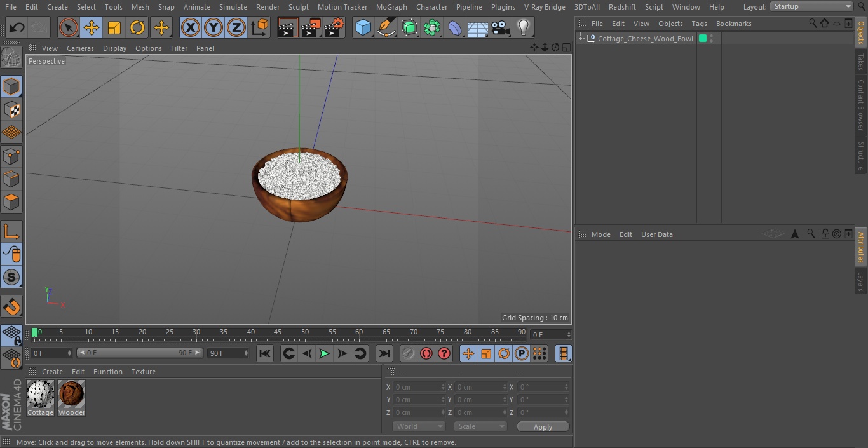Screen dimensions: 868x448
Task: Expand the Cottage_Cheese_Wood_Bowl object tree
Action: point(580,39)
